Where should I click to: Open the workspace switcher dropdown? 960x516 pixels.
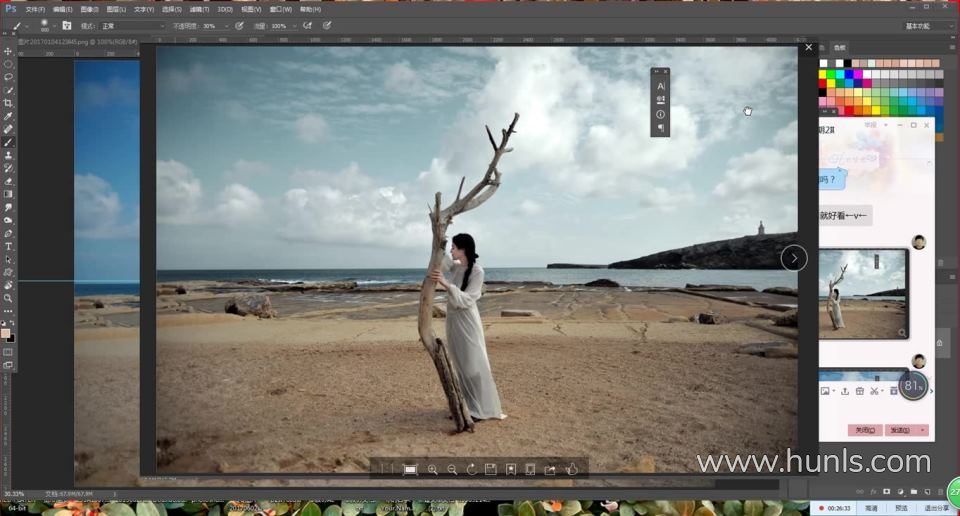928,26
